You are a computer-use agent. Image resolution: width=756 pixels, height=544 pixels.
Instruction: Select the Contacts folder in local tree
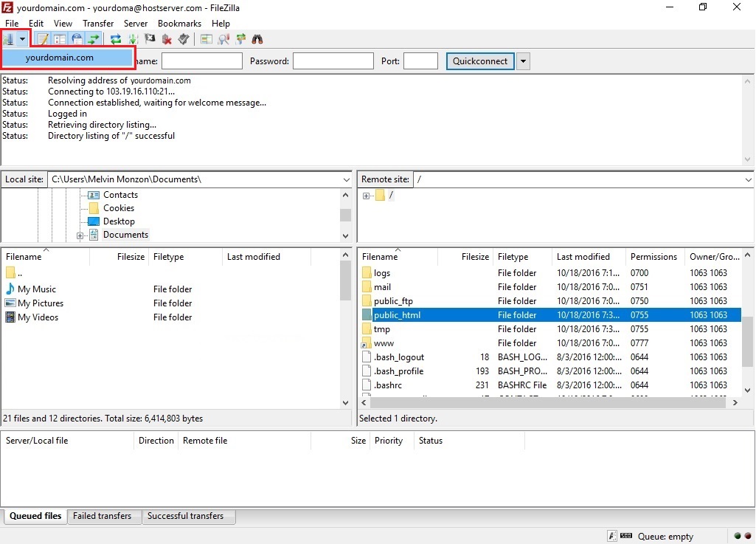tap(120, 195)
